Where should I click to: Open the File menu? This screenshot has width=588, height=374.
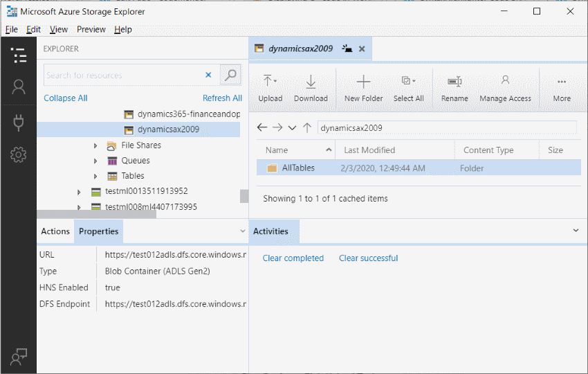point(12,29)
